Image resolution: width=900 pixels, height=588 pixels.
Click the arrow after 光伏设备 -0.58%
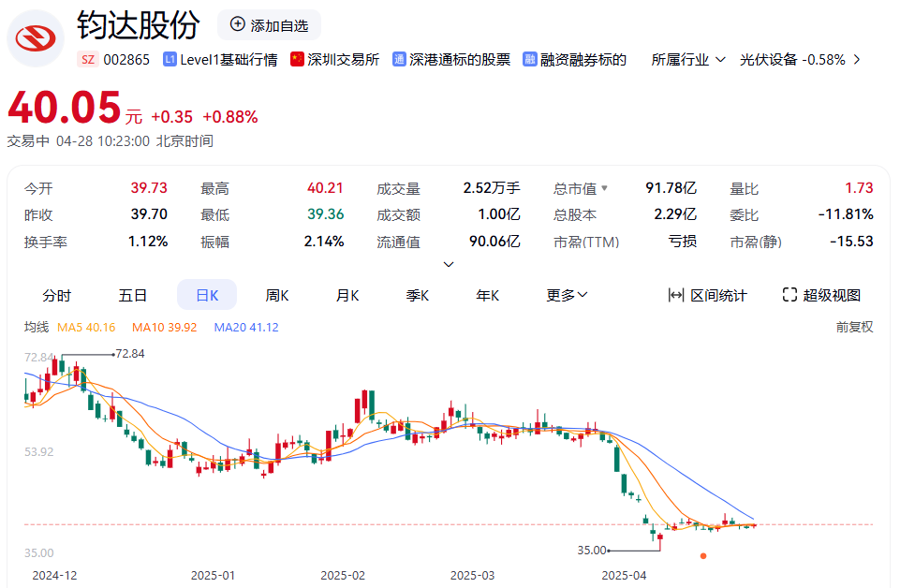[x=857, y=60]
